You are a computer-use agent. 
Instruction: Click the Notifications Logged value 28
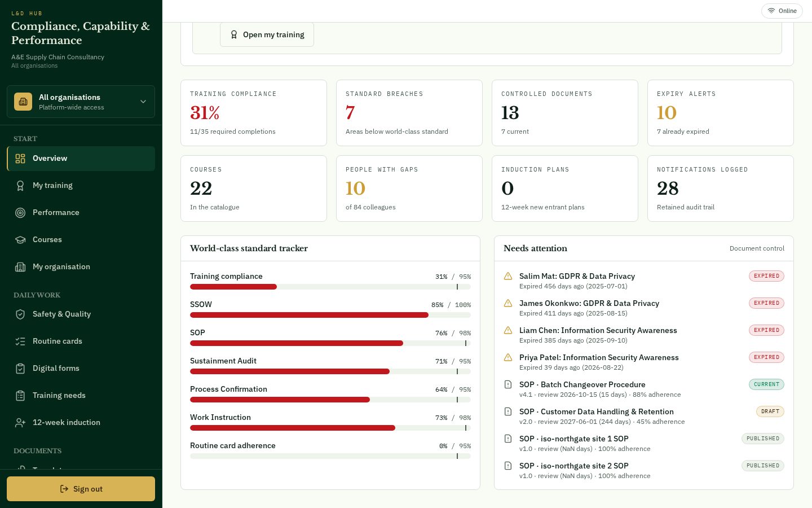[668, 189]
